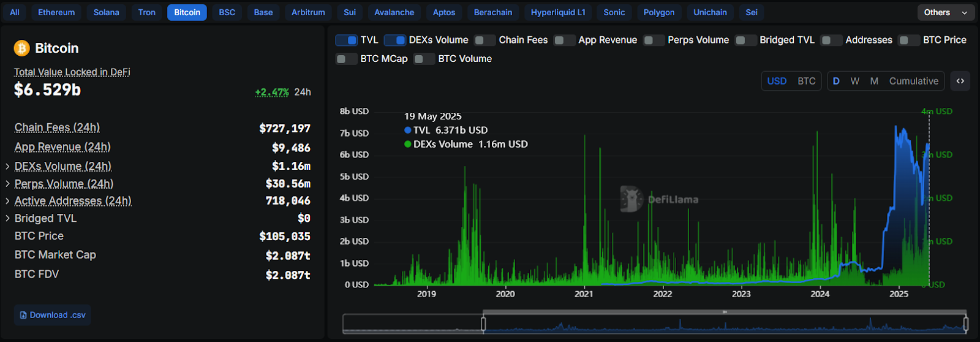Click the download file icon
The height and width of the screenshot is (342, 980).
point(23,315)
